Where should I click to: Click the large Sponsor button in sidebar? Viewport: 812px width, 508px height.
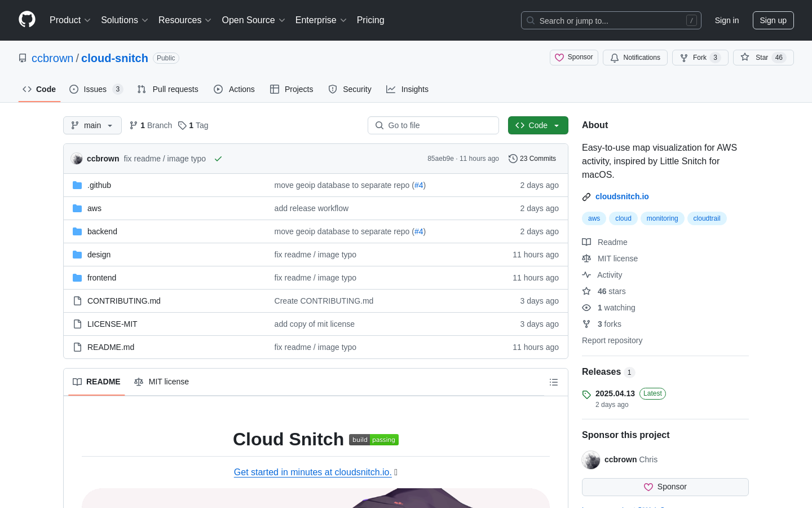(665, 487)
